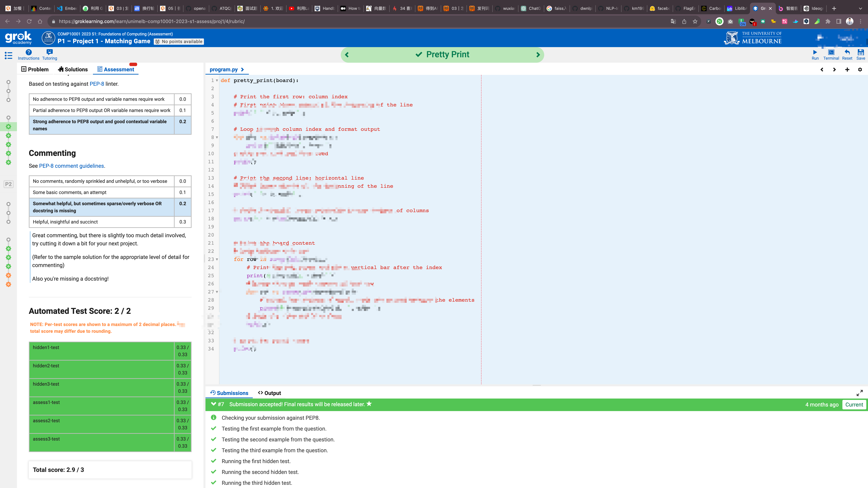Image resolution: width=868 pixels, height=488 pixels.
Task: Collapse the code fold at line 8
Action: point(217,137)
